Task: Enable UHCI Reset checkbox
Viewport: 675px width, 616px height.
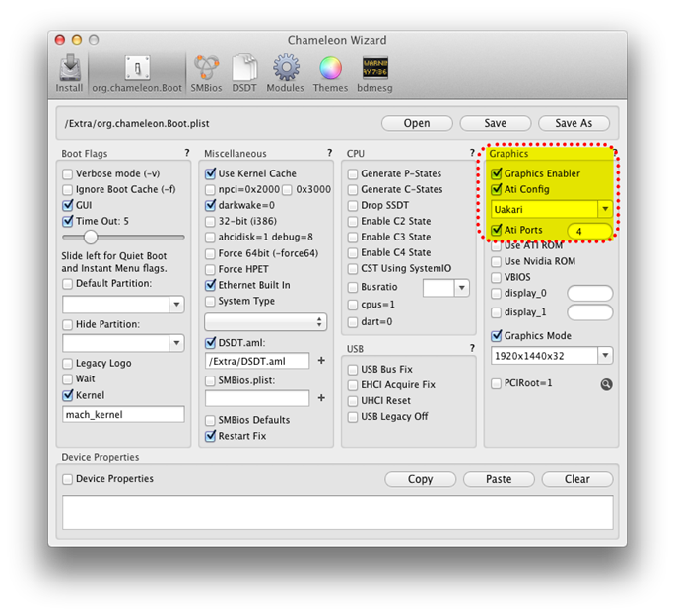Action: point(353,401)
